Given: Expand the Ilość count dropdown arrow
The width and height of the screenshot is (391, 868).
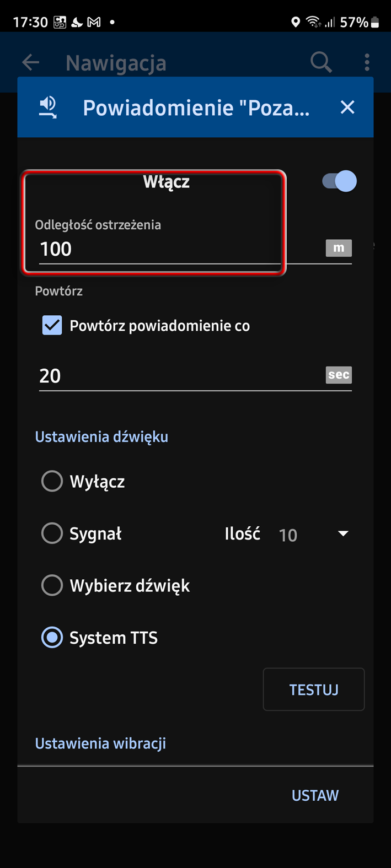Looking at the screenshot, I should tap(343, 533).
